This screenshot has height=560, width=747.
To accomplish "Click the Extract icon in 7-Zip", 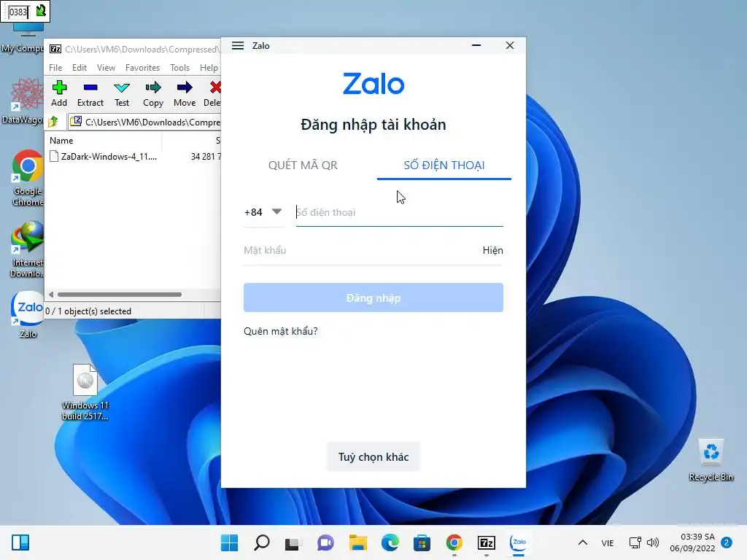I will pos(90,94).
